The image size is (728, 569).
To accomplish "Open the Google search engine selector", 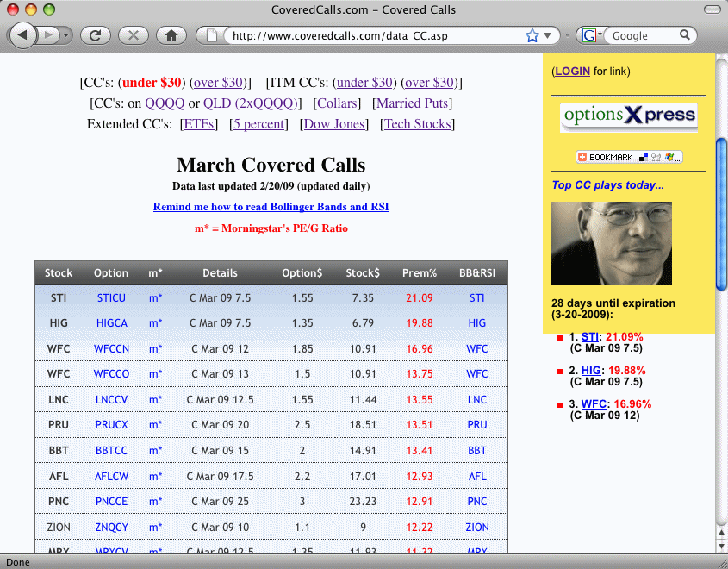I will pos(592,35).
